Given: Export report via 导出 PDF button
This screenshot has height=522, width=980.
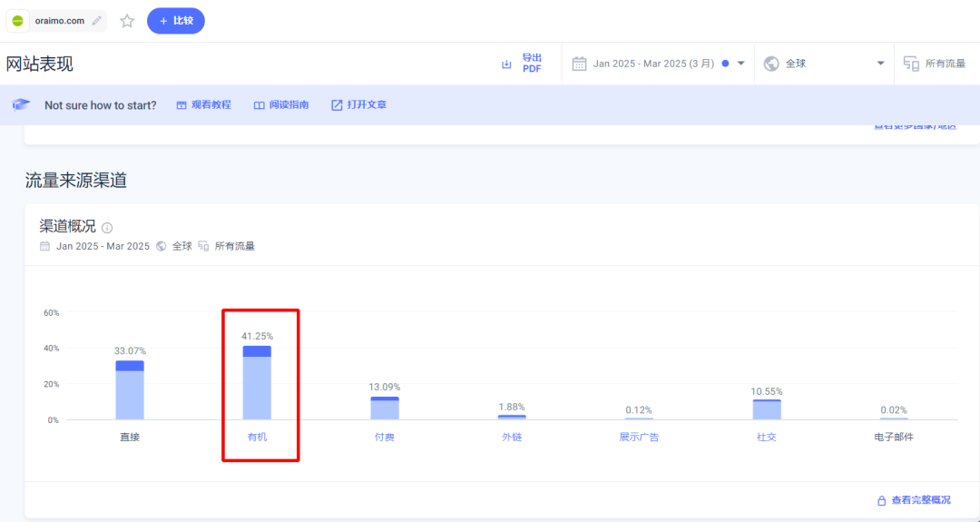Looking at the screenshot, I should [532, 64].
